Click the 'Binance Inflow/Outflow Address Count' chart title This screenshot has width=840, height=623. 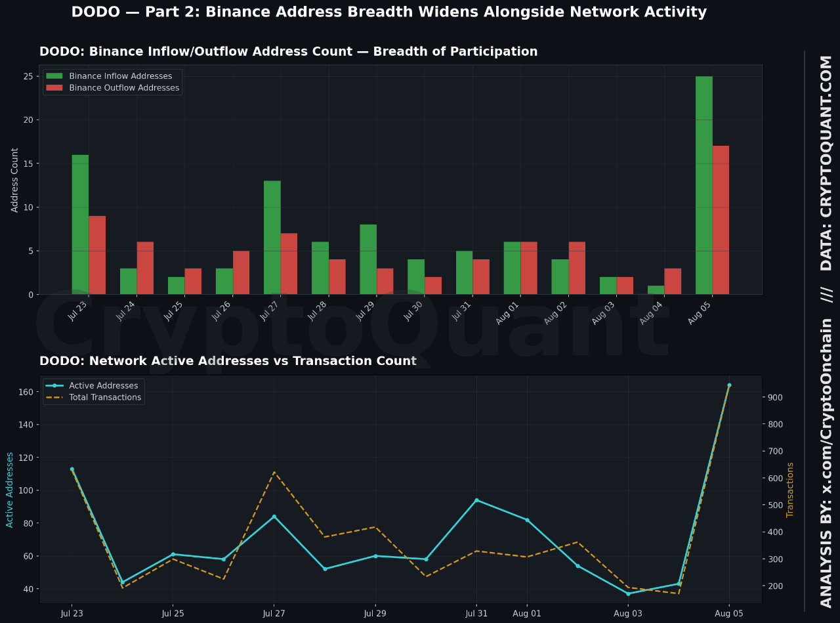tap(288, 52)
